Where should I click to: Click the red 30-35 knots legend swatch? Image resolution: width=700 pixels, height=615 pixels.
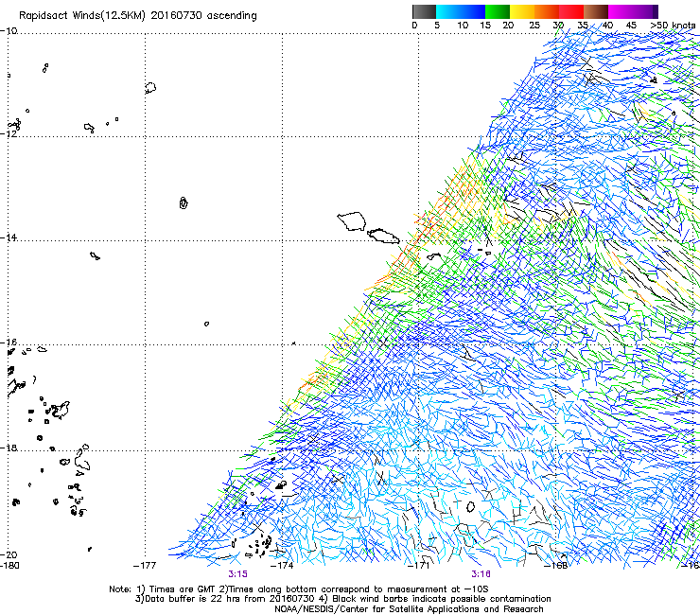coord(571,11)
